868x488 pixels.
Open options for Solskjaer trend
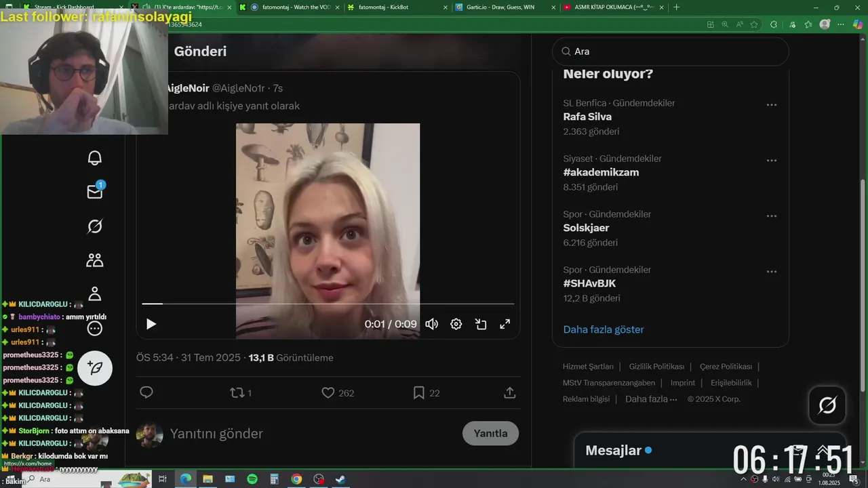coord(772,216)
